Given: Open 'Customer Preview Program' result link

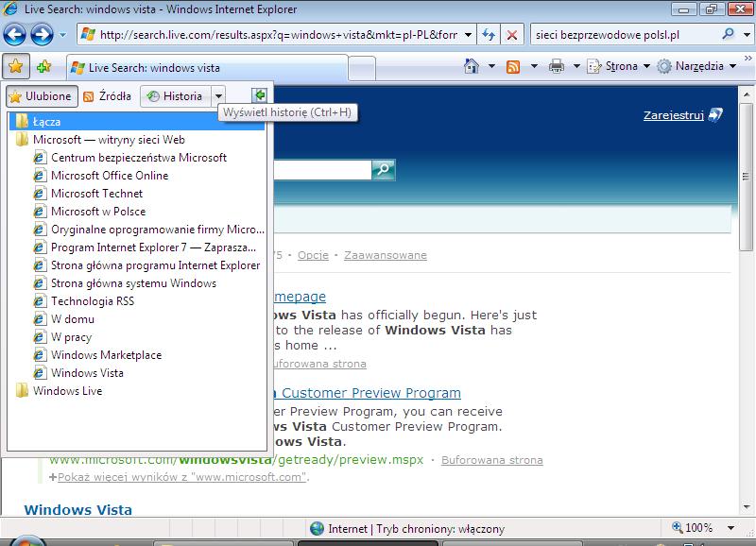Looking at the screenshot, I should [368, 393].
